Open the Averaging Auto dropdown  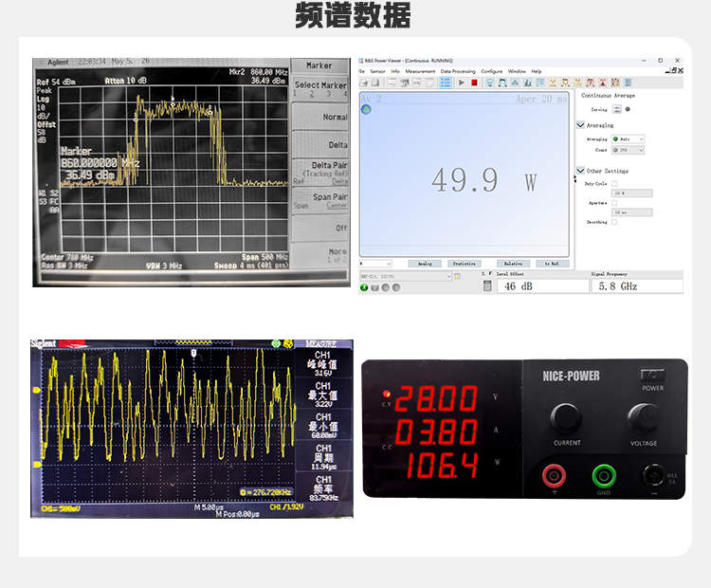[x=628, y=139]
